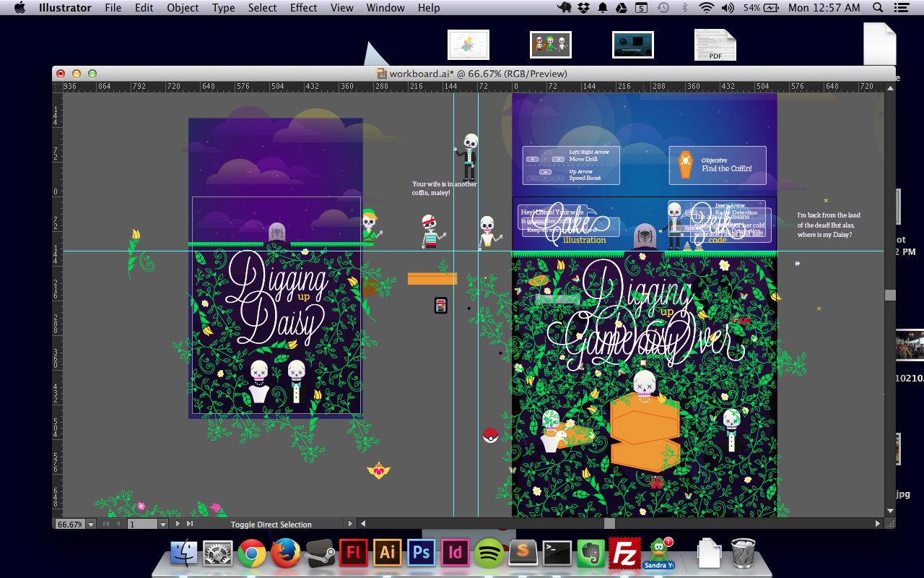924x578 pixels.
Task: Open Evernote in the dock
Action: [590, 554]
